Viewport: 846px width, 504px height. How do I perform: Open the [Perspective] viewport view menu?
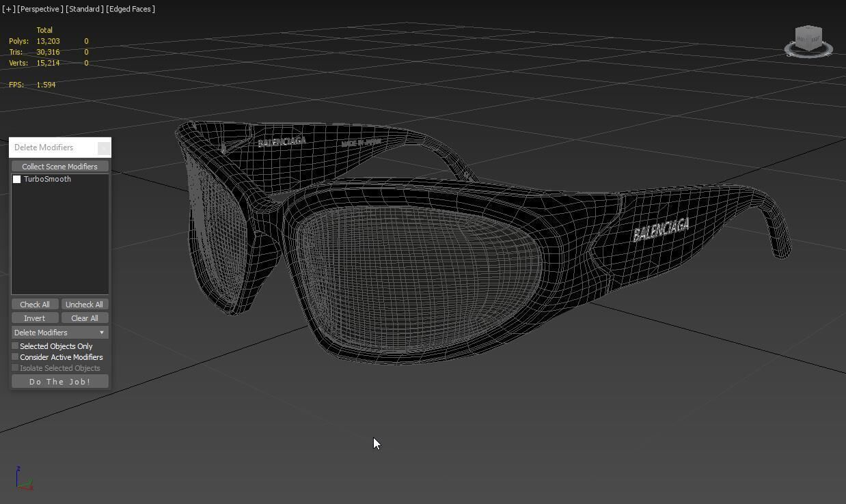[40, 9]
